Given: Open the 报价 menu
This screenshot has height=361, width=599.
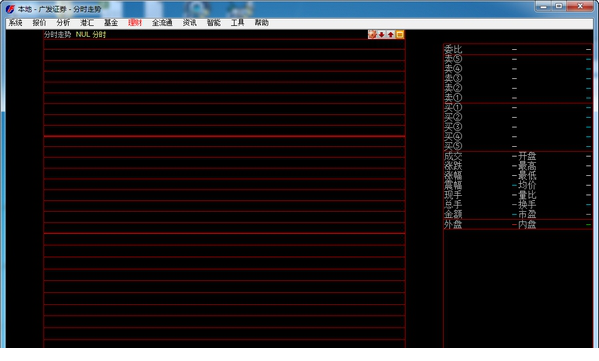Looking at the screenshot, I should click(39, 23).
